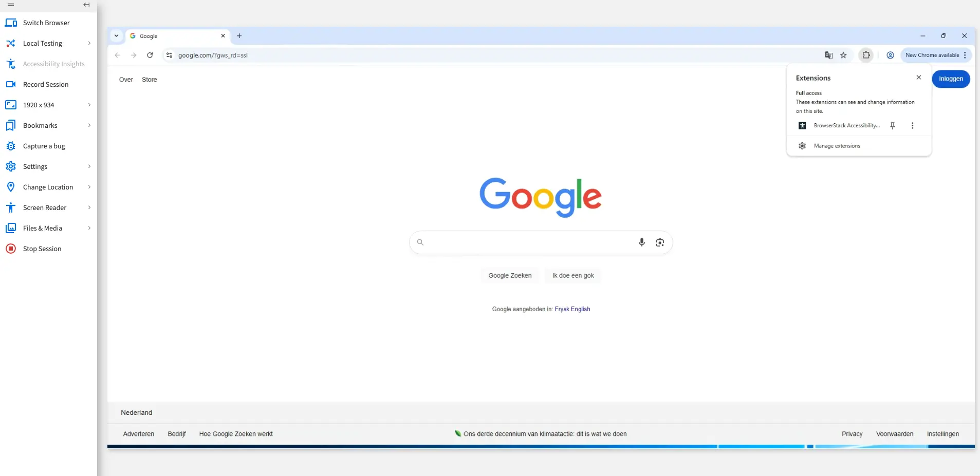Click the Record Session camera icon
This screenshot has height=476, width=980.
11,84
